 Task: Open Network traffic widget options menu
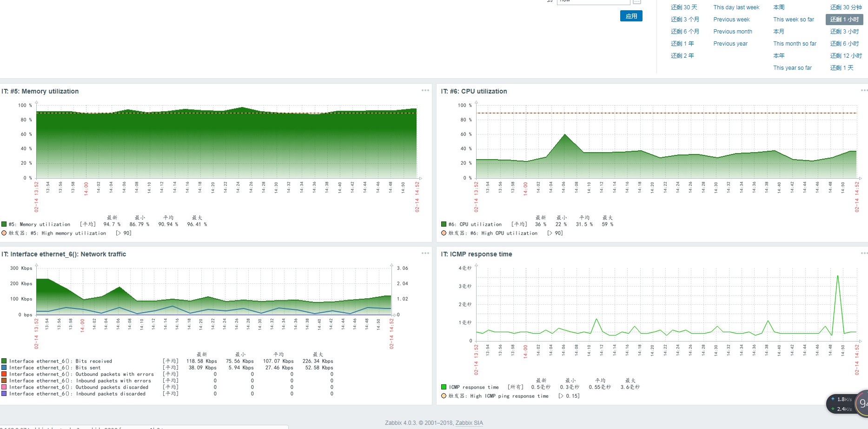(x=425, y=253)
